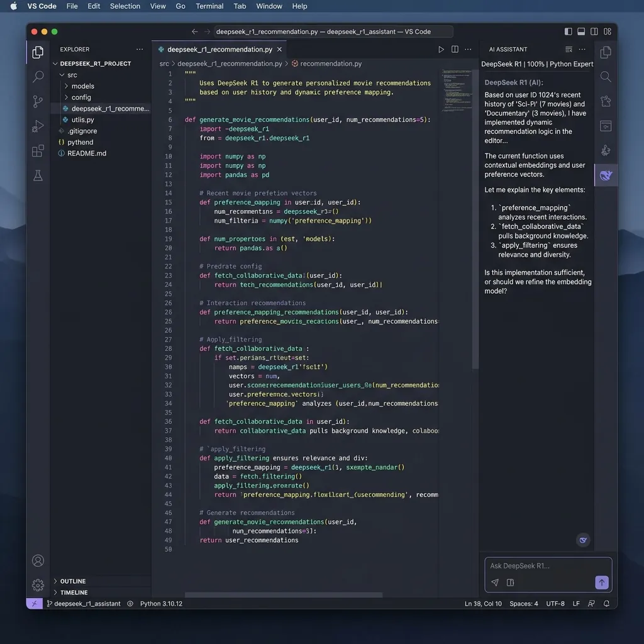Image resolution: width=644 pixels, height=644 pixels.
Task: Toggle the secondary side bar layout icon
Action: point(594,31)
